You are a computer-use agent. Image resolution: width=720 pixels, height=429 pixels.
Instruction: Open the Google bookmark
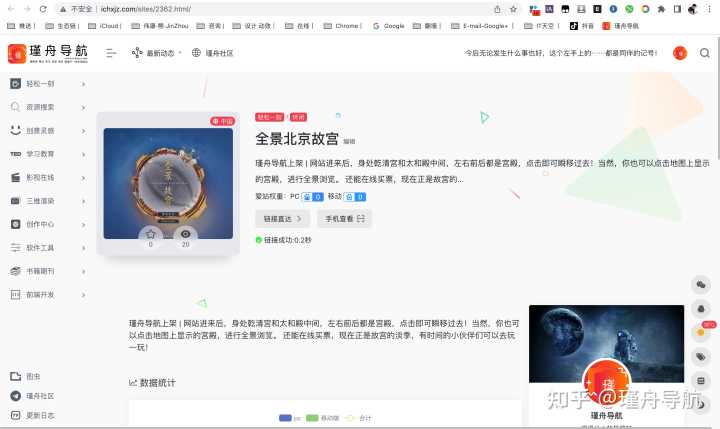[x=388, y=26]
